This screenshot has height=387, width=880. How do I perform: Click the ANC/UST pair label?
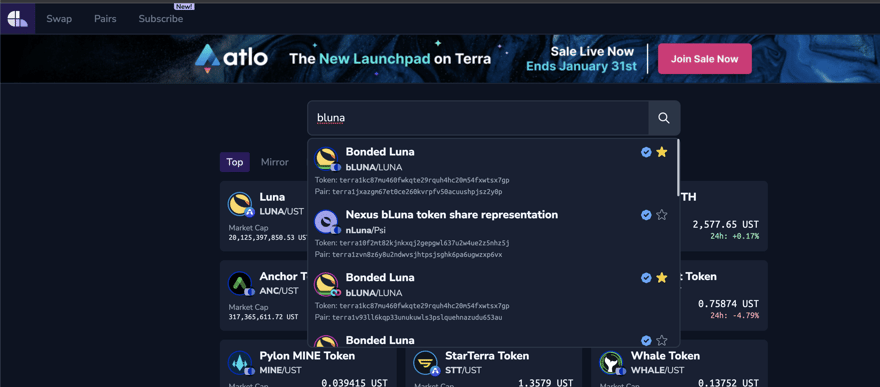point(279,291)
